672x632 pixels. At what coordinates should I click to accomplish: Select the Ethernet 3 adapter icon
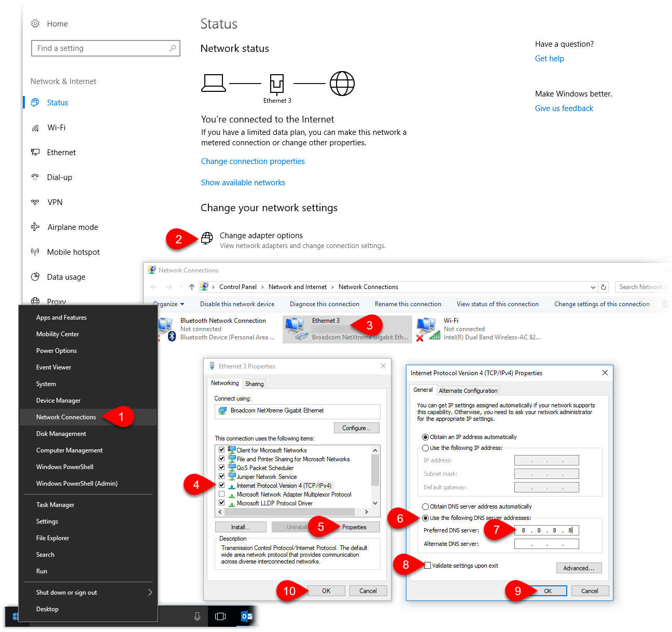(297, 329)
